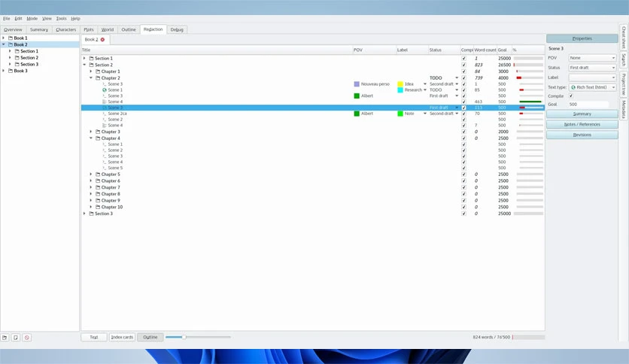
Task: Click the zoom slider handle at bottom
Action: pyautogui.click(x=184, y=337)
